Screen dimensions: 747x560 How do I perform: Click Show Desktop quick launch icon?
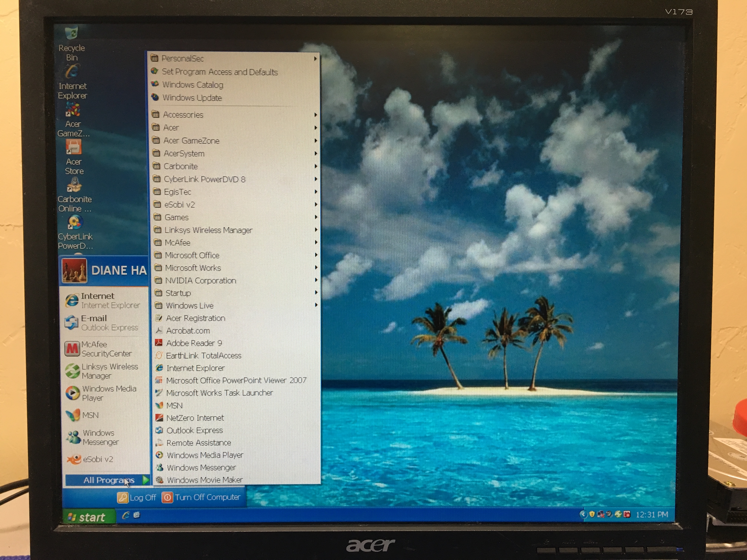(x=137, y=515)
